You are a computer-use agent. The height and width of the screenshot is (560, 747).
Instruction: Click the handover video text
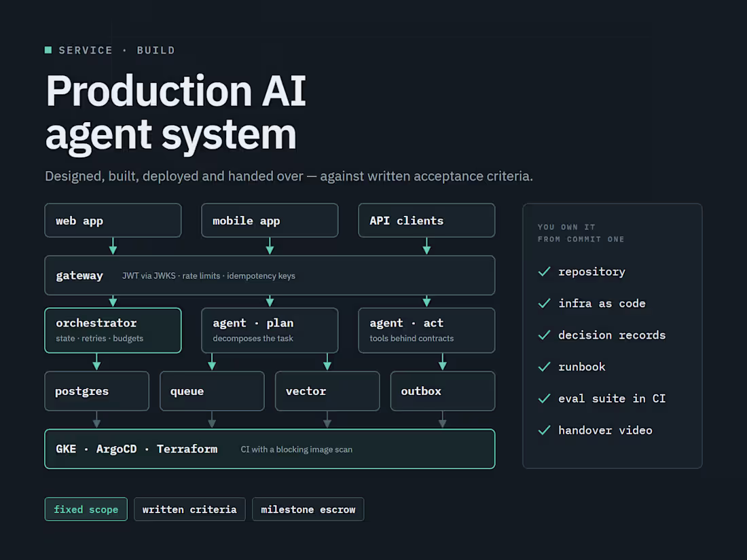pos(605,430)
